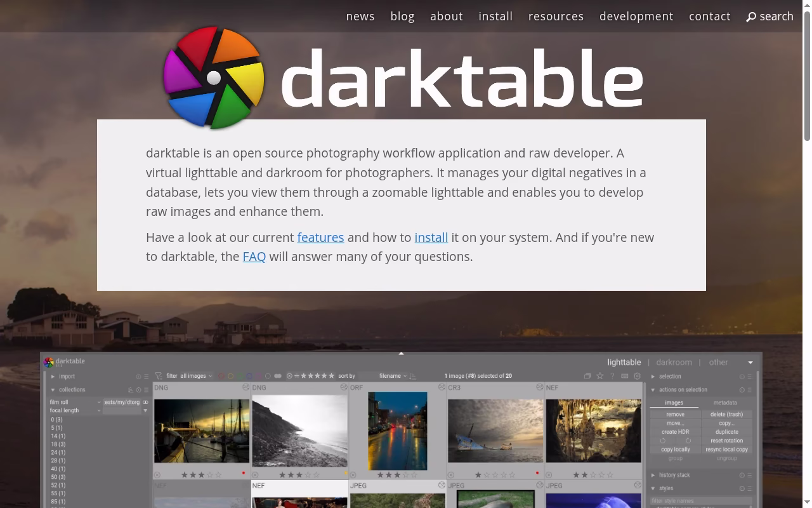
Task: Open the 'all images' filter dropdown
Action: click(x=196, y=376)
